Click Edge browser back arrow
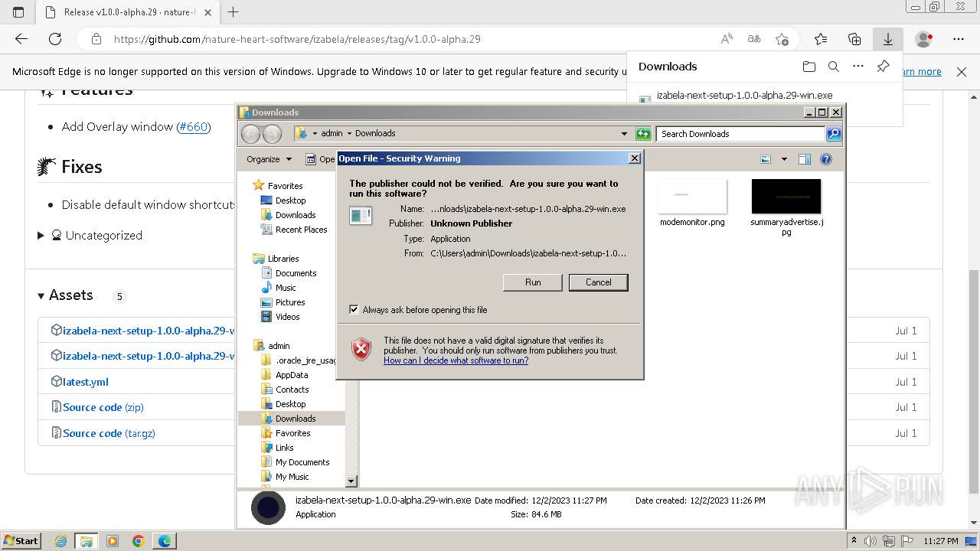The image size is (980, 551). click(21, 39)
